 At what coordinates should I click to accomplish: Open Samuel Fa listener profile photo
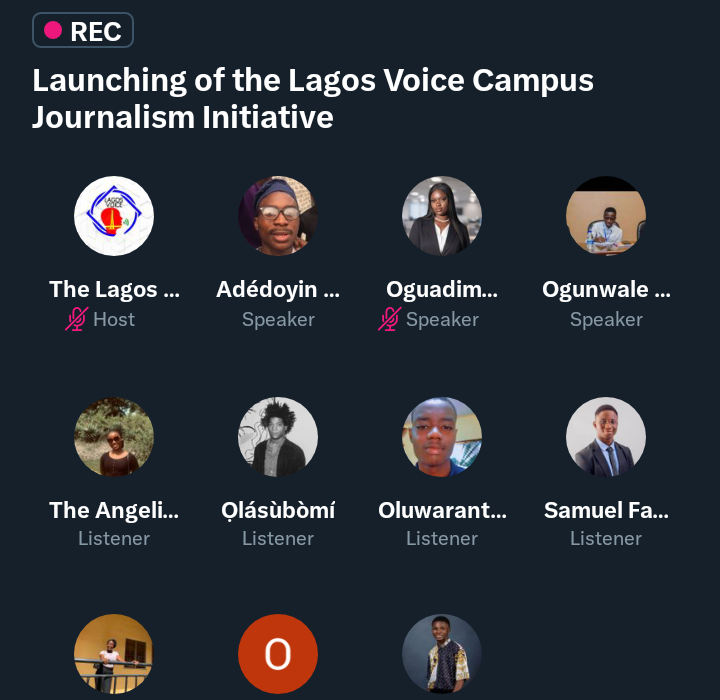point(606,437)
